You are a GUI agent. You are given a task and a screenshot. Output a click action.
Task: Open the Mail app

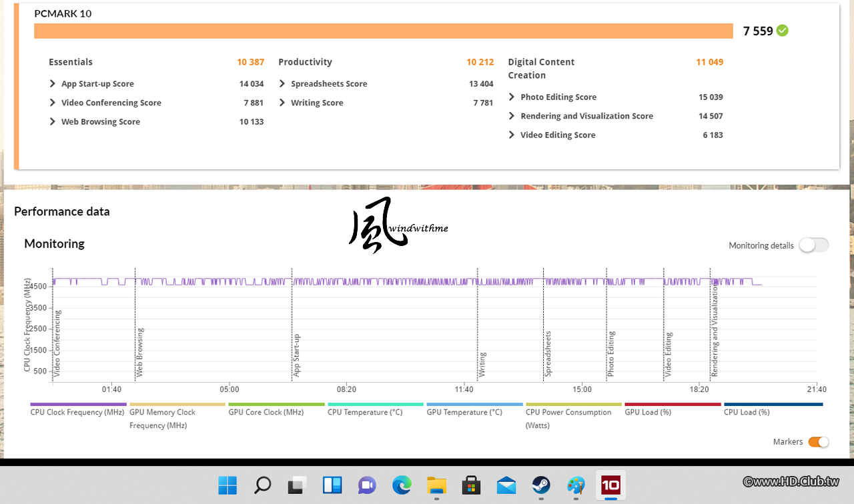(x=506, y=485)
